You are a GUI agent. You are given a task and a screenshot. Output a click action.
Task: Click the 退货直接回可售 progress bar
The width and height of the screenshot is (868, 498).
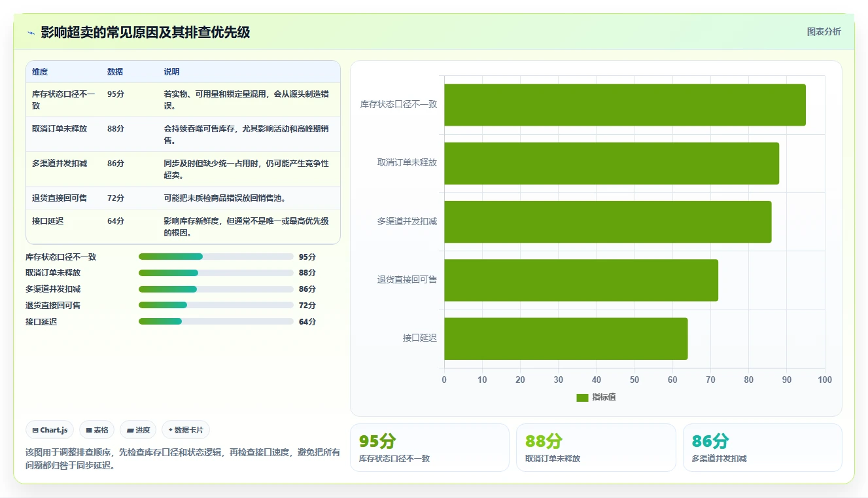point(216,305)
